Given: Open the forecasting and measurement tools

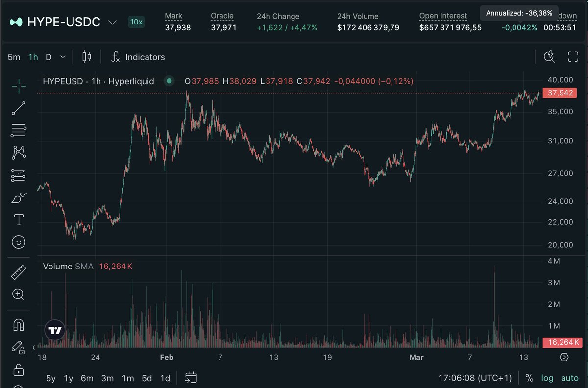Looking at the screenshot, I should [19, 175].
